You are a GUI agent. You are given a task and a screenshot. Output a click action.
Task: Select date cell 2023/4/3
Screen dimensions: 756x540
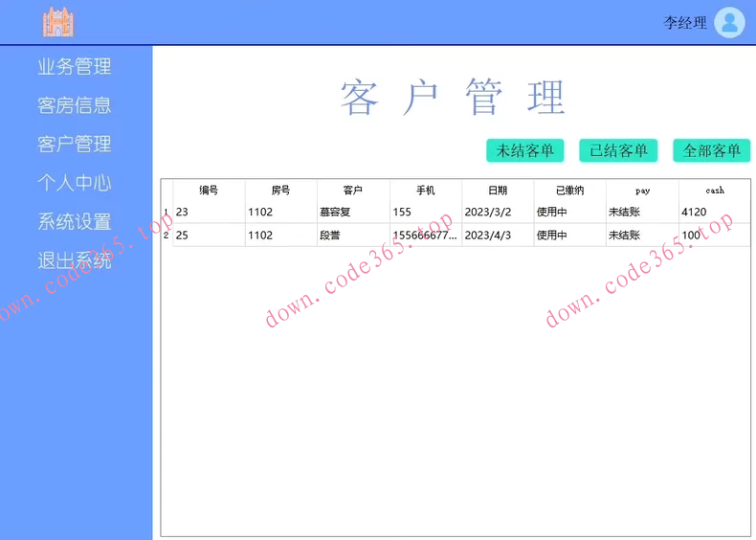498,235
